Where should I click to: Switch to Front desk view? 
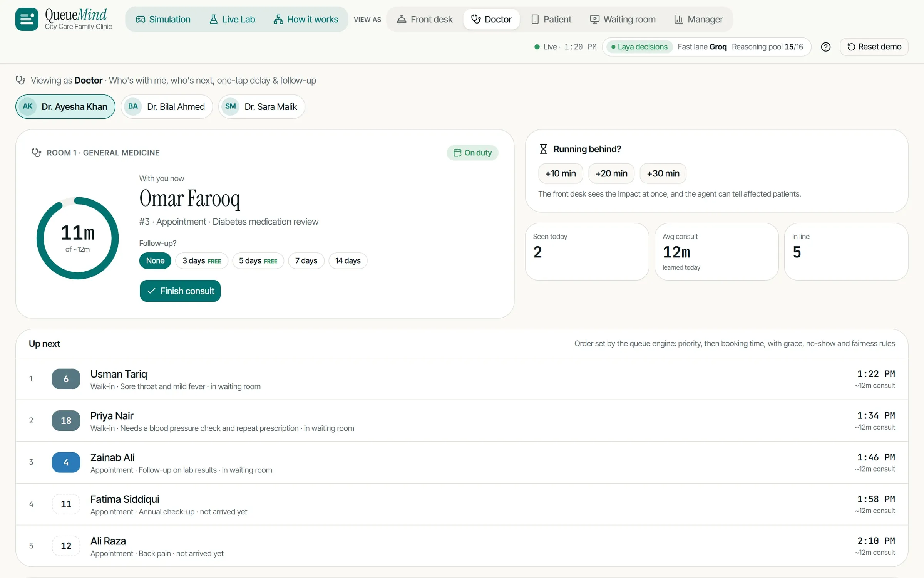pos(425,19)
